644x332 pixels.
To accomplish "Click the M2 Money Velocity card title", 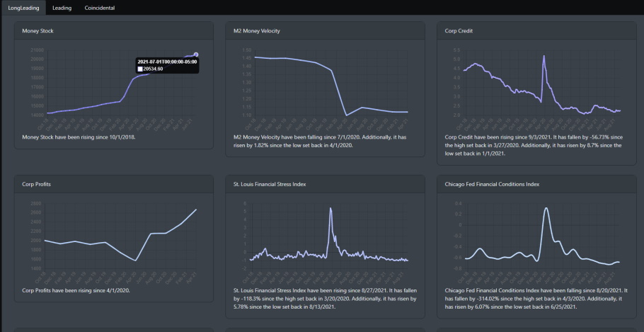I will pos(257,31).
